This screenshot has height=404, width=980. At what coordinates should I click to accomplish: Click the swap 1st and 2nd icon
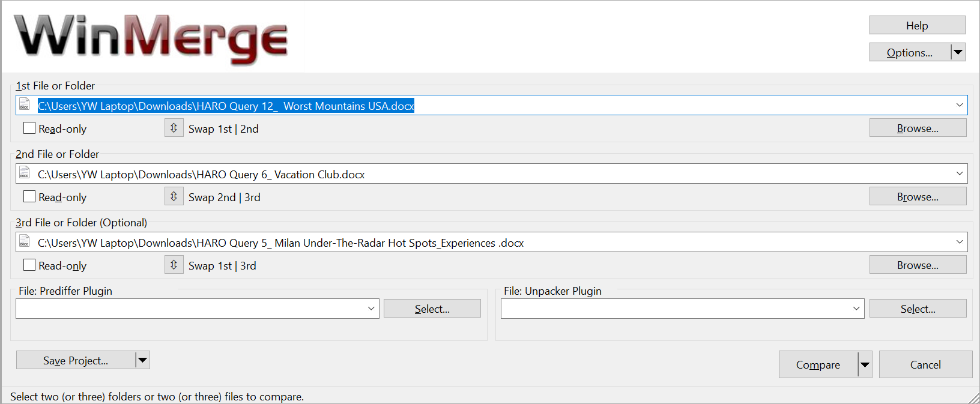(x=174, y=128)
